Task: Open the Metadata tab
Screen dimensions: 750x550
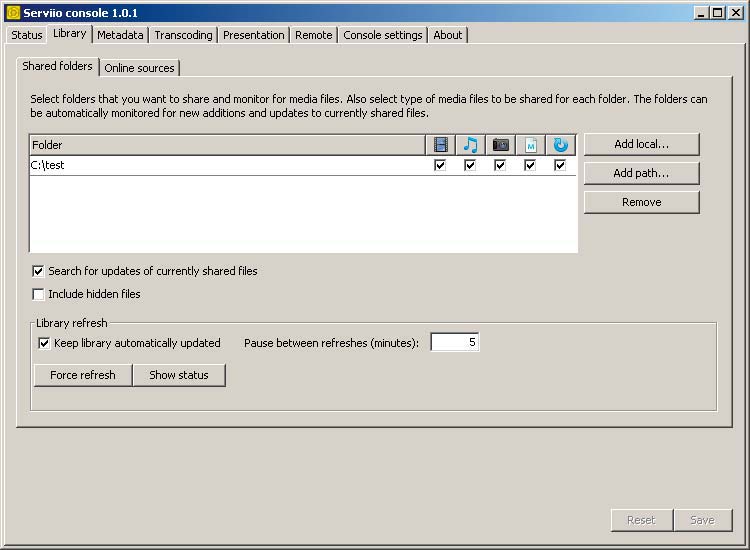Action: [120, 35]
